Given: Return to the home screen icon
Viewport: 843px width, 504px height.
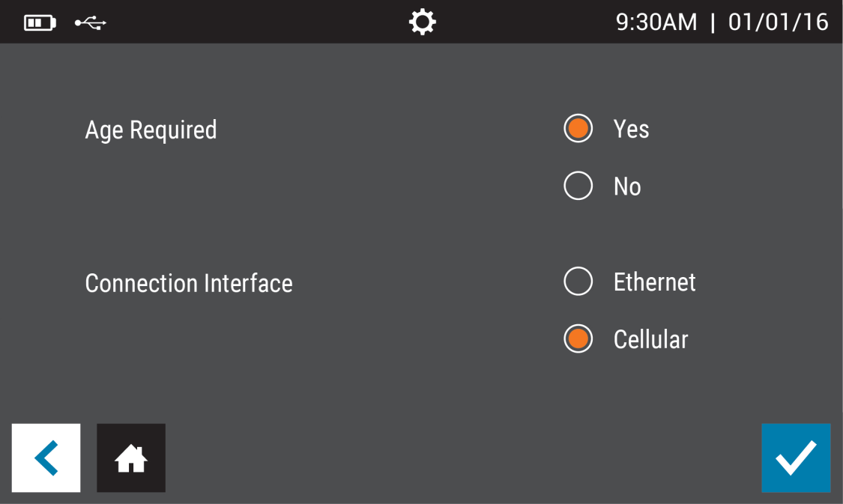Looking at the screenshot, I should 131,458.
